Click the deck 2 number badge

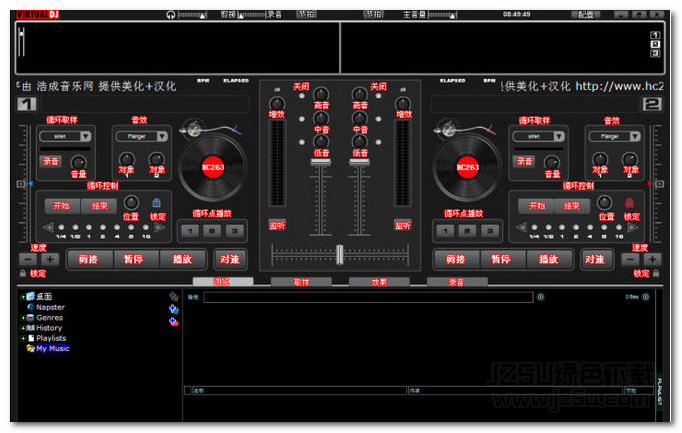652,104
